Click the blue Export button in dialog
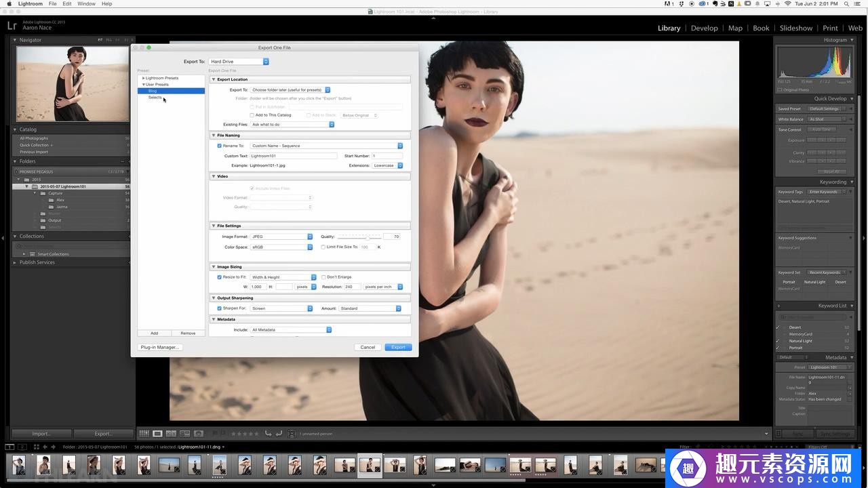The height and width of the screenshot is (488, 868). coord(398,347)
